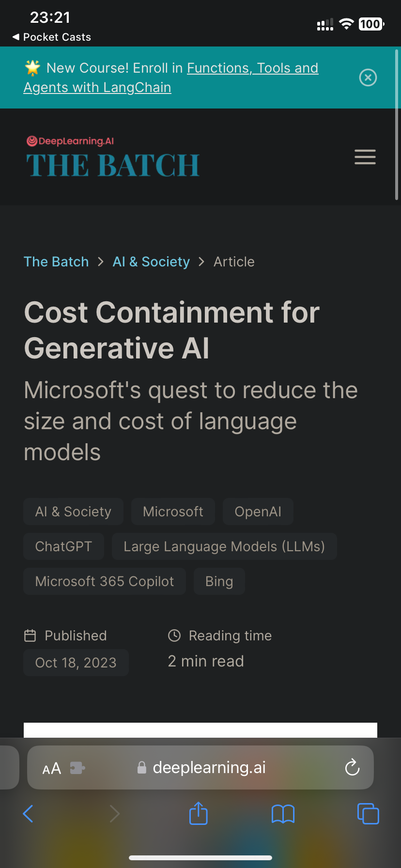This screenshot has width=401, height=868.
Task: Show open tabs overview icon
Action: click(x=368, y=813)
